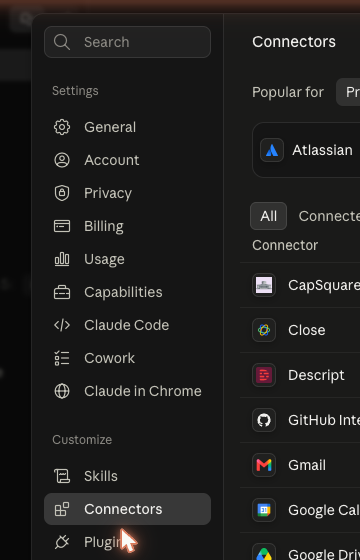The image size is (360, 560).
Task: Click the Skills scroll icon
Action: click(x=62, y=476)
